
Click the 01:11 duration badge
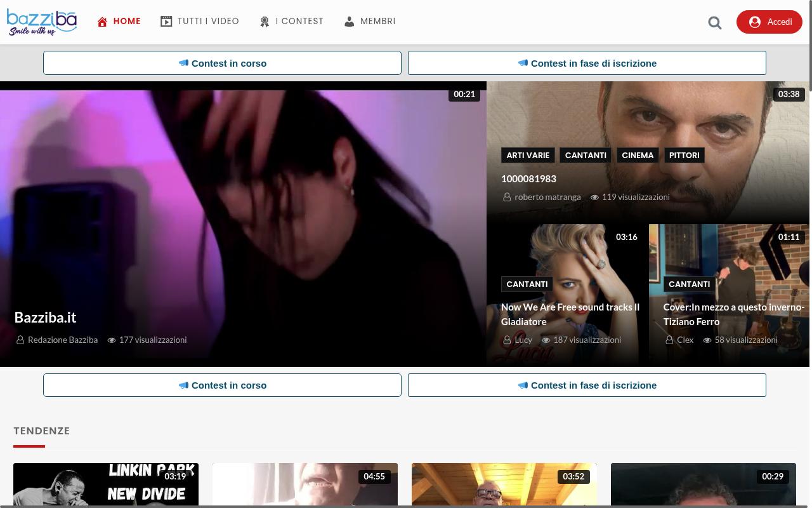[x=789, y=237]
